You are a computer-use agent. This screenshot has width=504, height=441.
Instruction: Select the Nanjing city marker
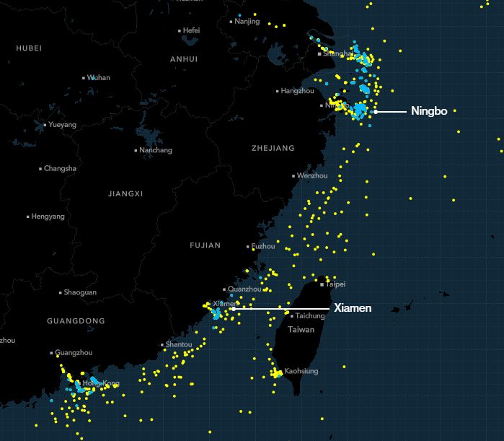(x=231, y=22)
